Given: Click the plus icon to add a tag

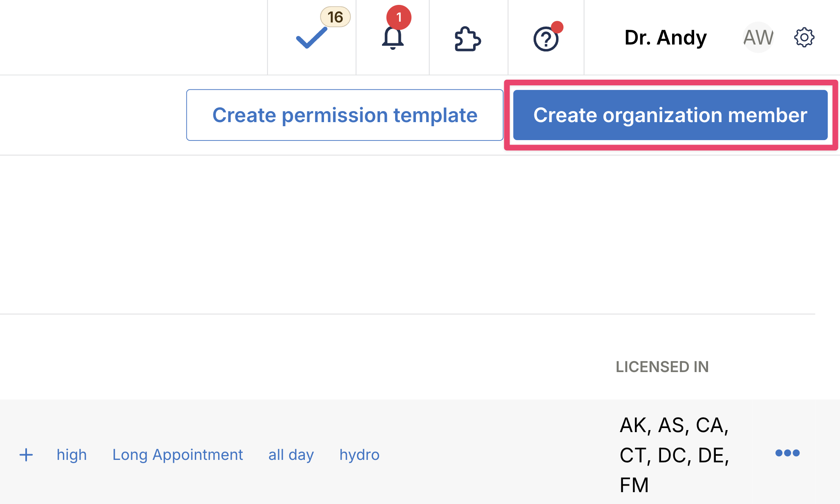Looking at the screenshot, I should (26, 455).
